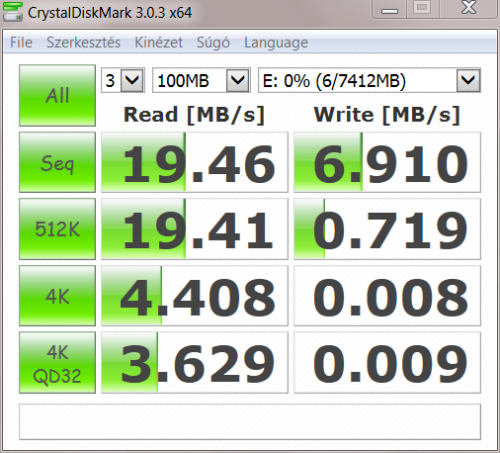Open the File menu
The width and height of the screenshot is (500, 453).
(x=21, y=42)
